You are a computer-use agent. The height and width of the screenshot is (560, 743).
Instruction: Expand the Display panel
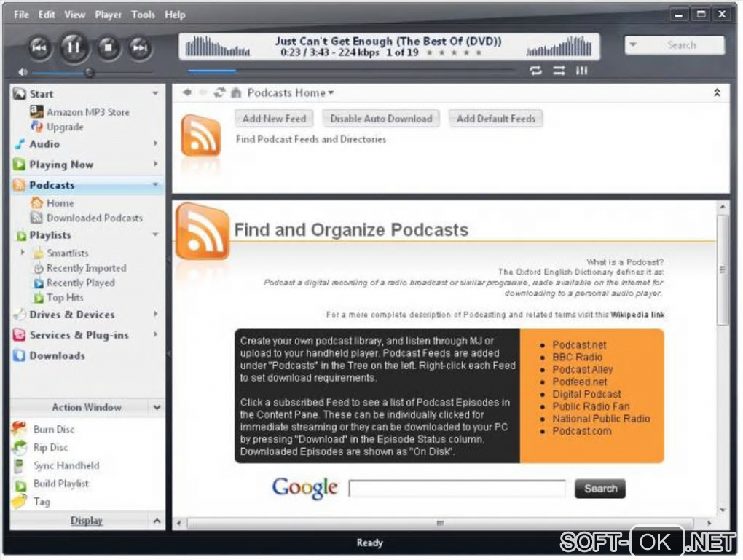157,521
